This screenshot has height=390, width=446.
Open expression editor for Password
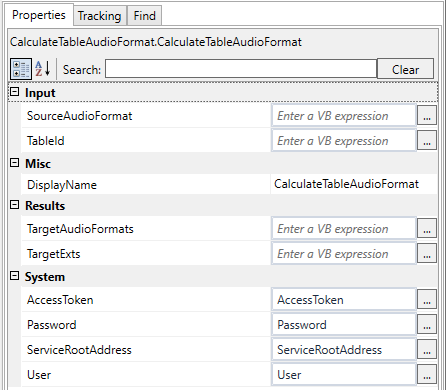click(x=427, y=325)
